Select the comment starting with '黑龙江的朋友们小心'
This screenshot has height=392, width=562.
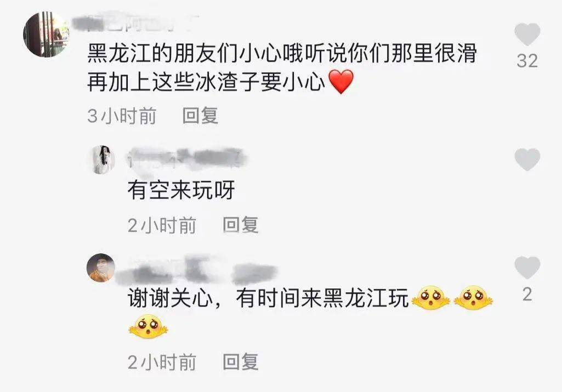(282, 68)
